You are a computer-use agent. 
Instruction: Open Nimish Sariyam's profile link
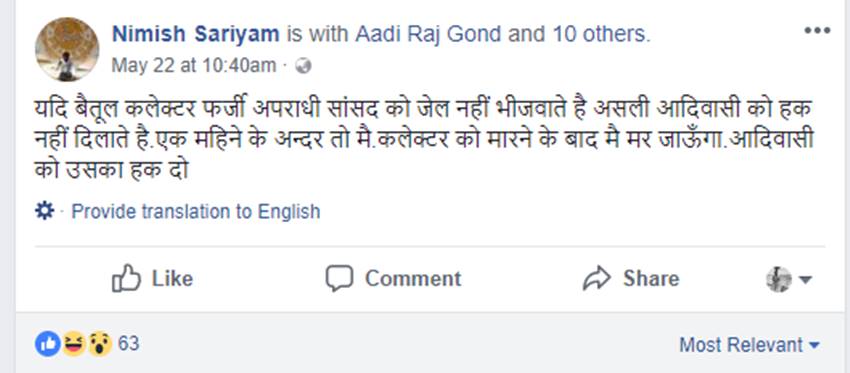tap(196, 34)
